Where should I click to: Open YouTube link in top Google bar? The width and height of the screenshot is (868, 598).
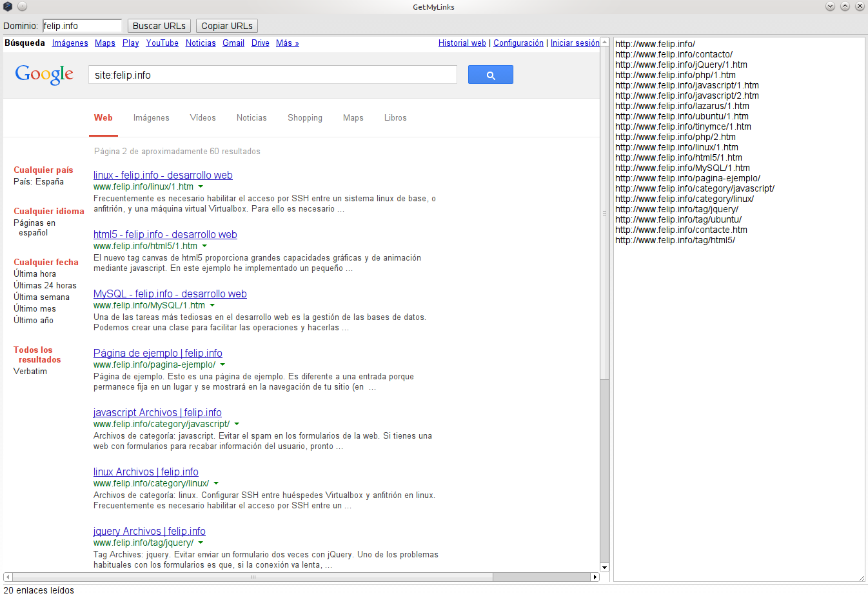pos(162,43)
